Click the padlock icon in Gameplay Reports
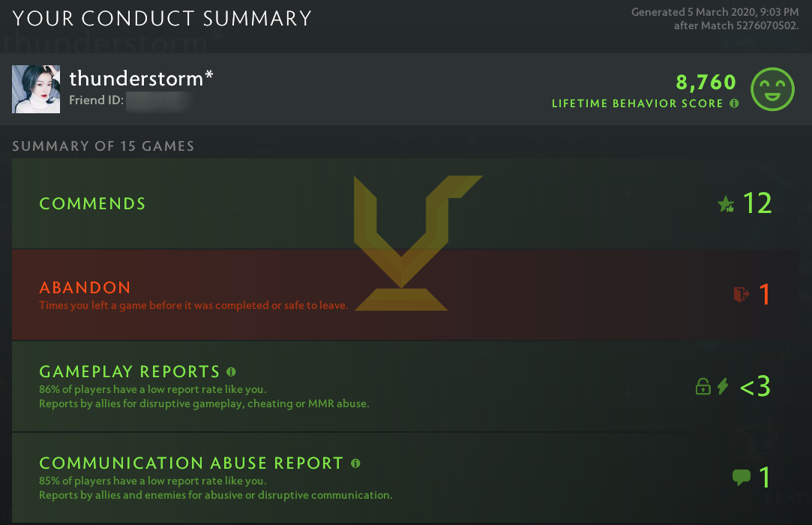Viewport: 812px width, 525px height. [x=703, y=387]
